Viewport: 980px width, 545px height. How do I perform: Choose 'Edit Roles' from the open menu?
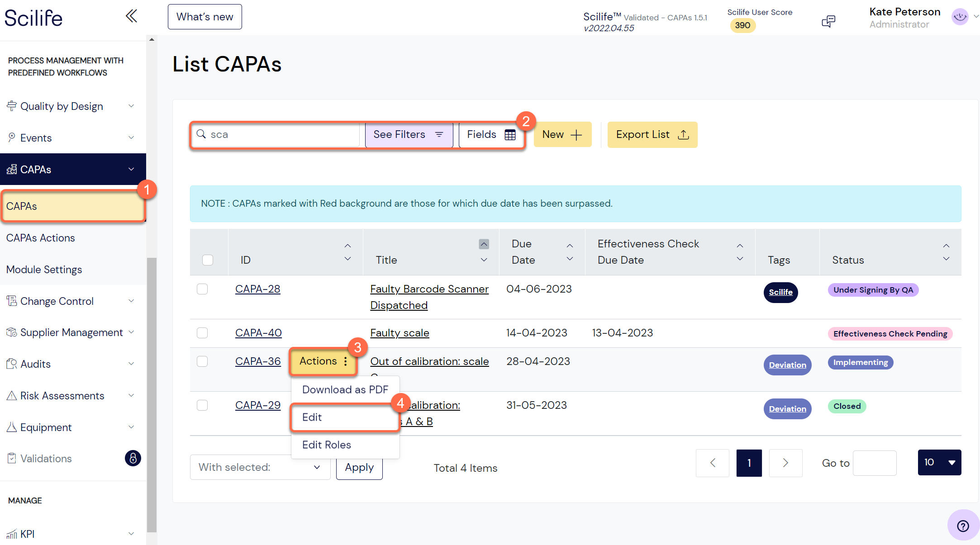click(x=327, y=445)
